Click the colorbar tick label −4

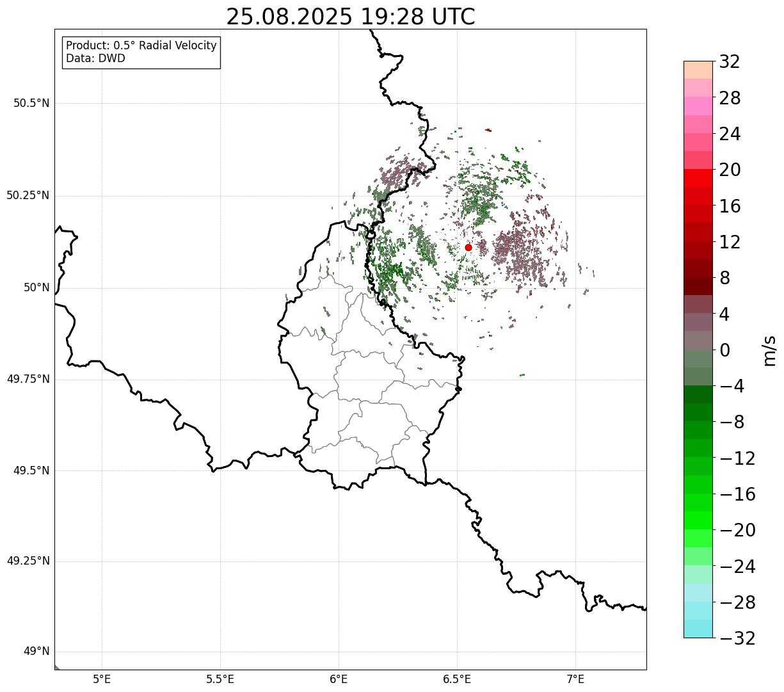tap(732, 386)
